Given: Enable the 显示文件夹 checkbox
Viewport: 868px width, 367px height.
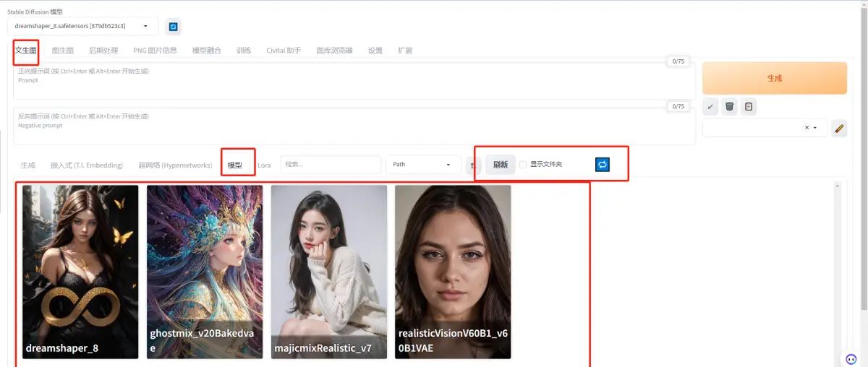Looking at the screenshot, I should pyautogui.click(x=523, y=165).
